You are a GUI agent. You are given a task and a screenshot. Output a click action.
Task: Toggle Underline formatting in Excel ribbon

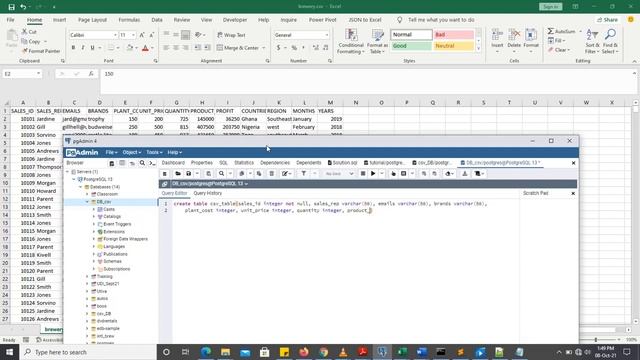[x=93, y=48]
